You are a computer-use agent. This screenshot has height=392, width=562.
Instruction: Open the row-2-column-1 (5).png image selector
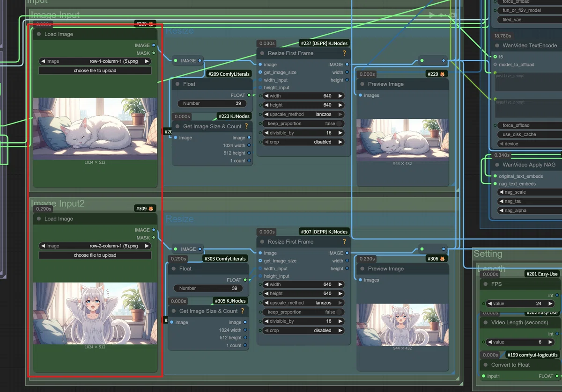(95, 246)
